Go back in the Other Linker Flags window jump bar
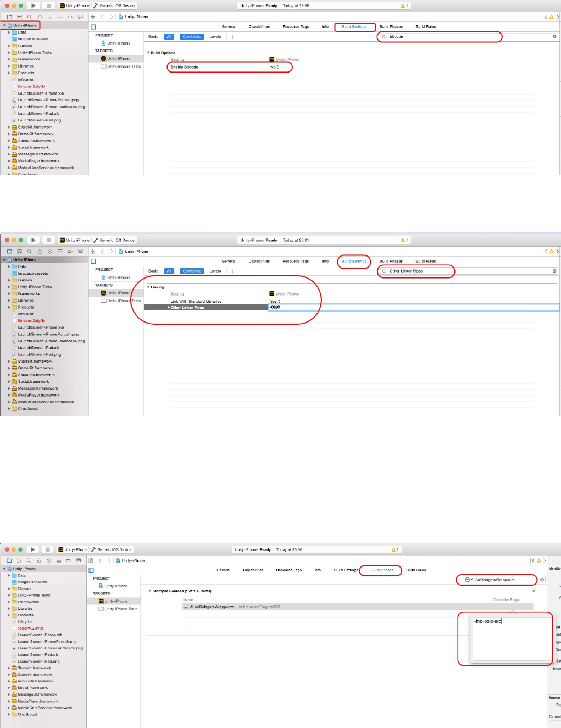The height and width of the screenshot is (728, 561). point(102,251)
